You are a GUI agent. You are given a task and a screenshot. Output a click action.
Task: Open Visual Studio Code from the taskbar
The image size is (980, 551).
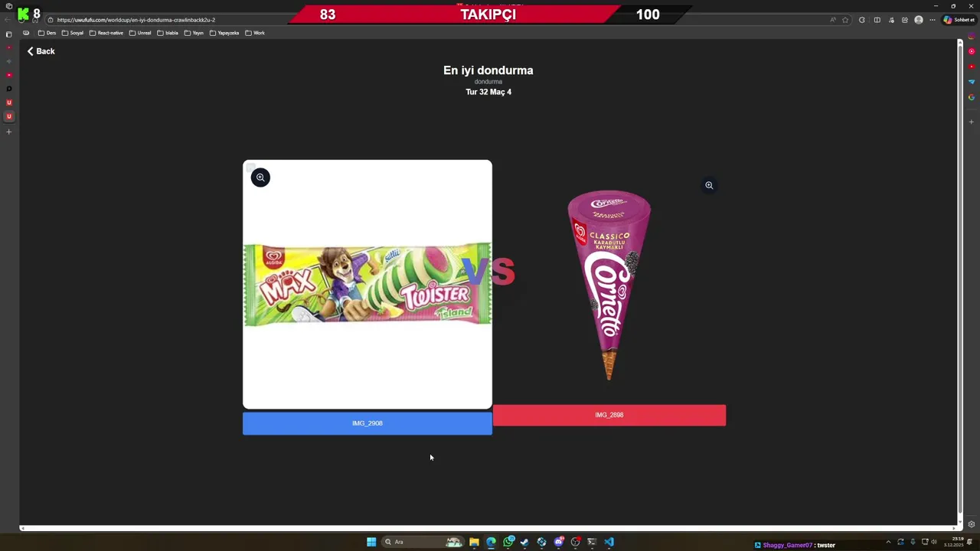(609, 542)
